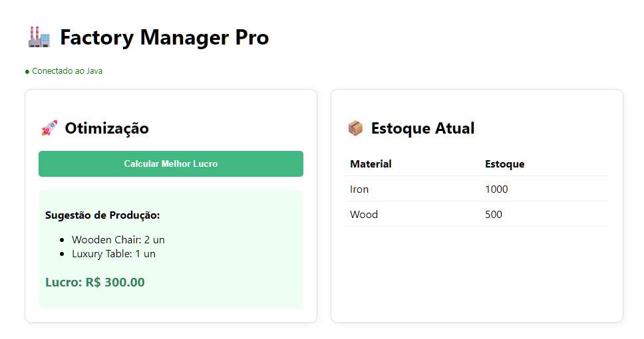Click the Material column header
This screenshot has height=339, width=644.
click(x=371, y=164)
